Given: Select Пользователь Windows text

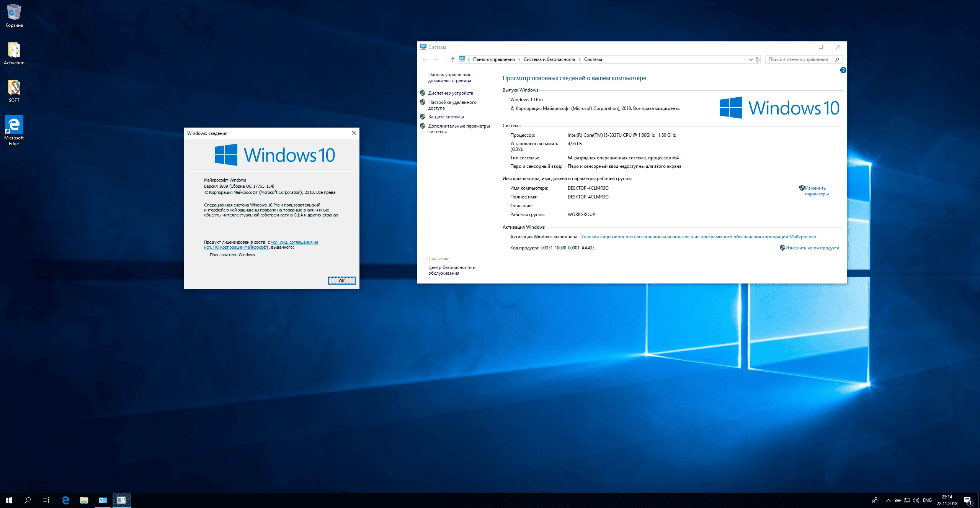Looking at the screenshot, I should tap(232, 255).
